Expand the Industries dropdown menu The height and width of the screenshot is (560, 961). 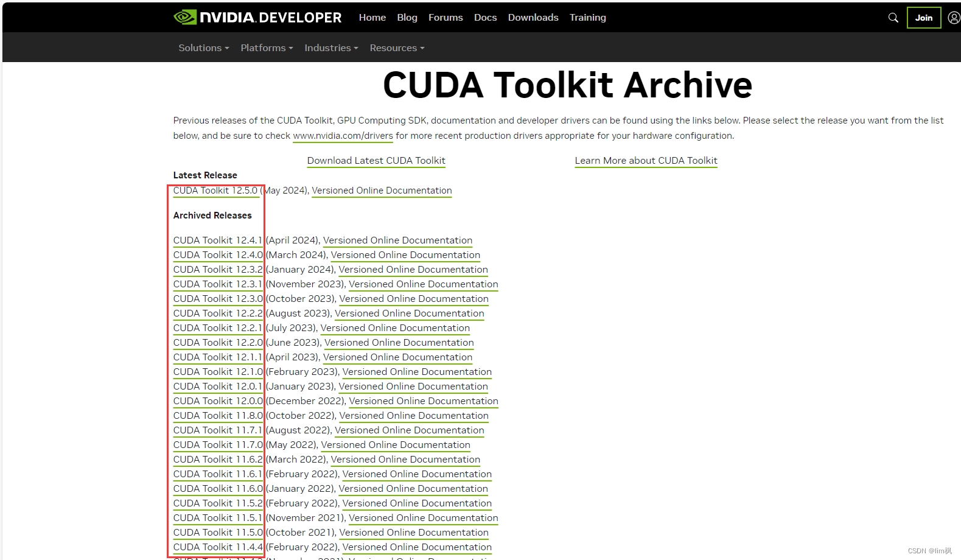[331, 47]
